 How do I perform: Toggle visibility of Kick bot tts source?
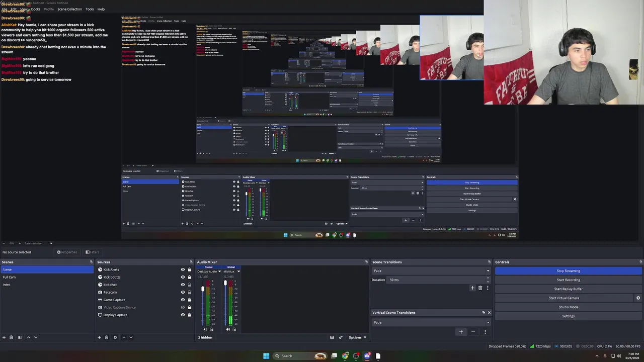(x=183, y=277)
